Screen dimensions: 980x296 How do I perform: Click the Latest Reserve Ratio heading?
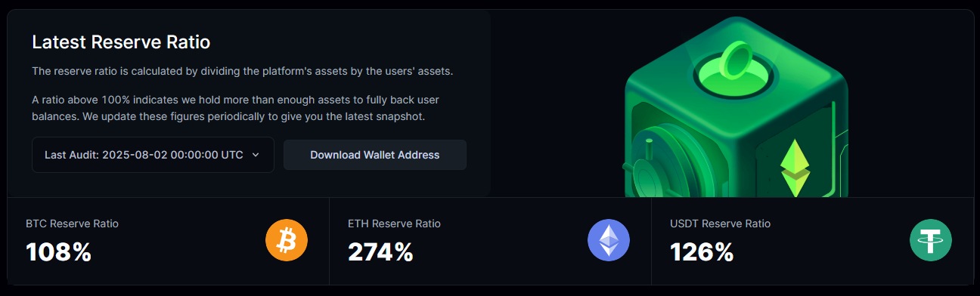[x=121, y=42]
